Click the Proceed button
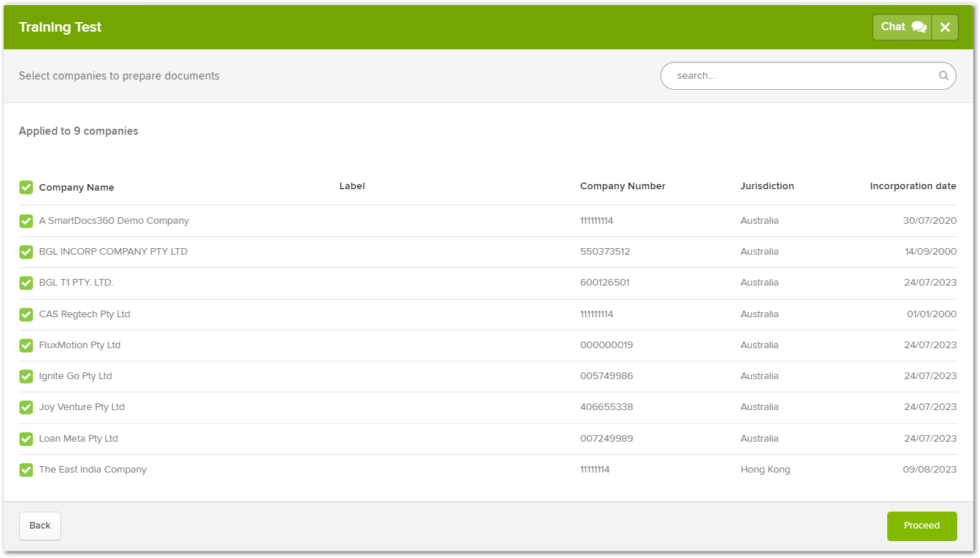 [922, 526]
